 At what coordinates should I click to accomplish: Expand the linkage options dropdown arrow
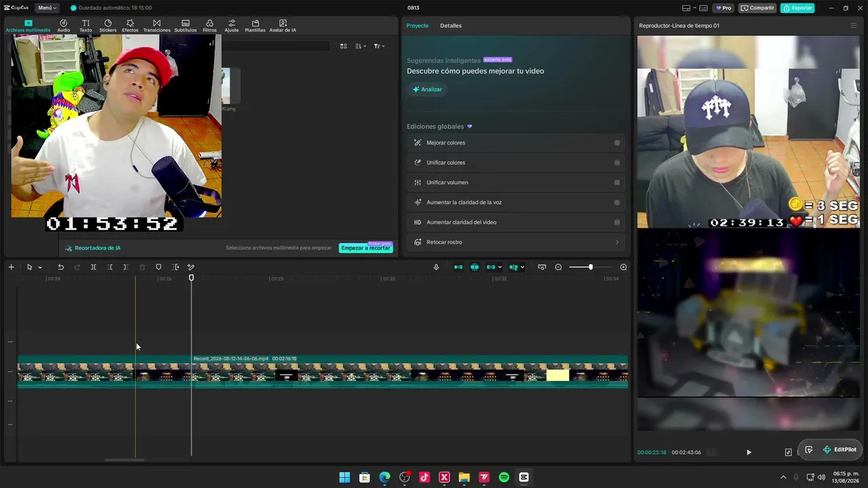click(x=500, y=267)
